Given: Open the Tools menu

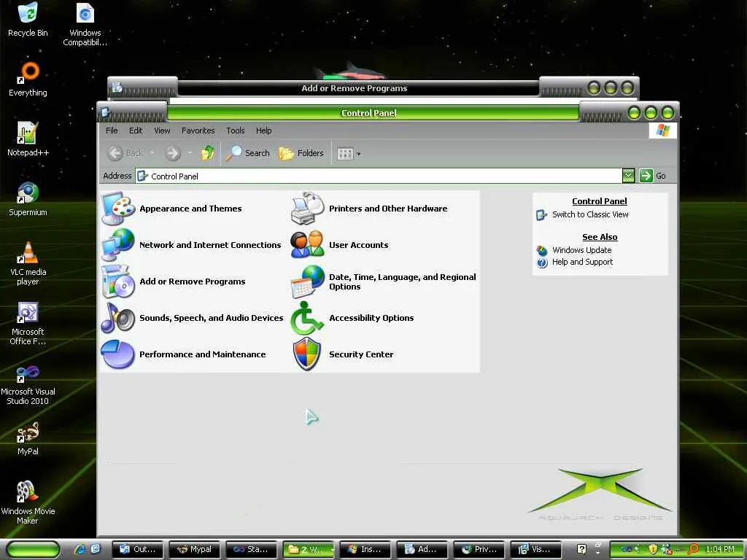Looking at the screenshot, I should click(236, 131).
